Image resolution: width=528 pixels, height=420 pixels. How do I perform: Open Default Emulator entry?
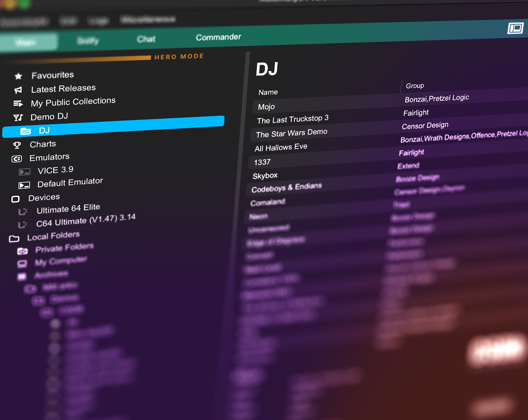pyautogui.click(x=70, y=182)
